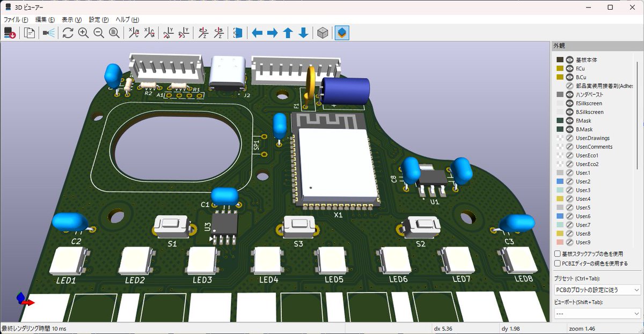Open the raytracing render camera icon
Viewport: 644px width, 334px height.
click(x=49, y=33)
